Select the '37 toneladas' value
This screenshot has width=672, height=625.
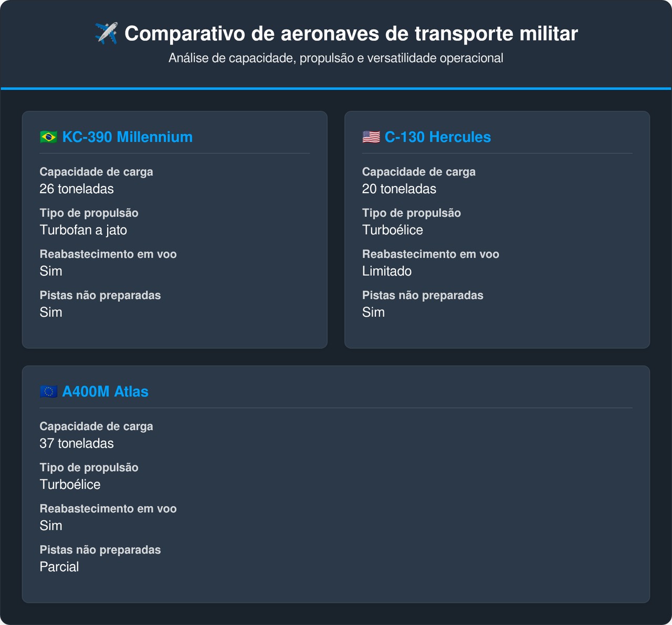coord(77,444)
